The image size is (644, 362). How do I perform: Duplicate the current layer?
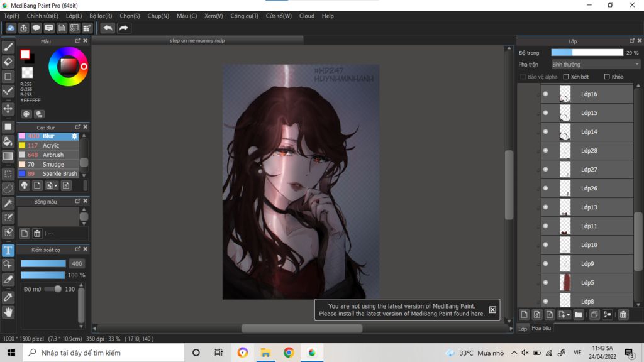coord(594,315)
